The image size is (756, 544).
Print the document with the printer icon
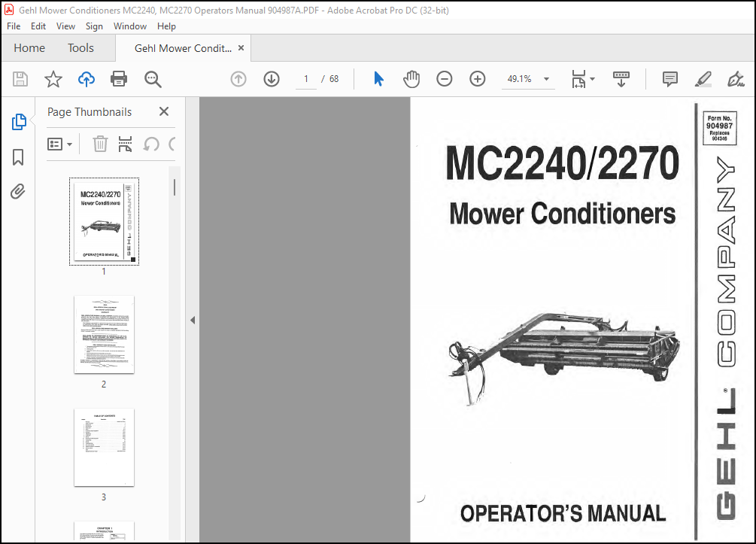pyautogui.click(x=119, y=79)
